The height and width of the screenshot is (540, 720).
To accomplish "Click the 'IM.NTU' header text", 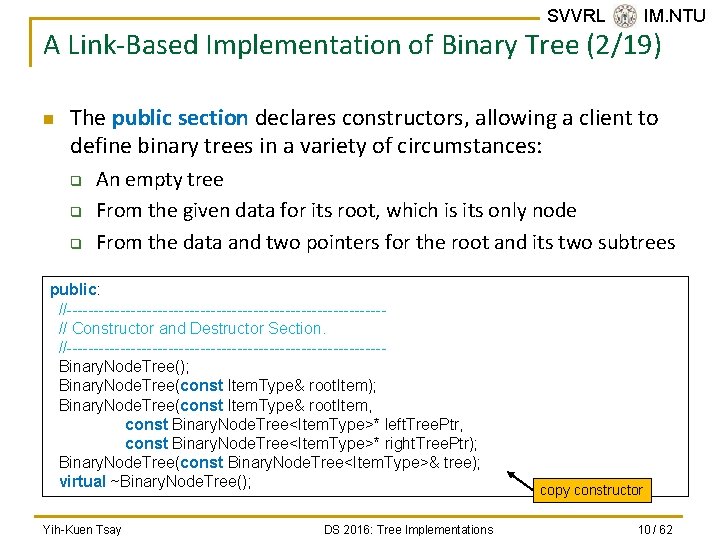I will (675, 16).
